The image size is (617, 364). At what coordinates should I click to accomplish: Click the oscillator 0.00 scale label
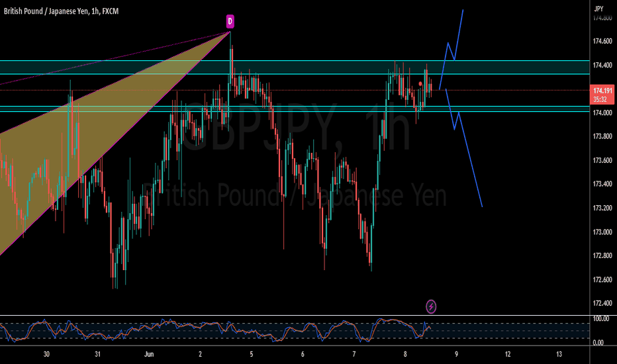[598, 343]
